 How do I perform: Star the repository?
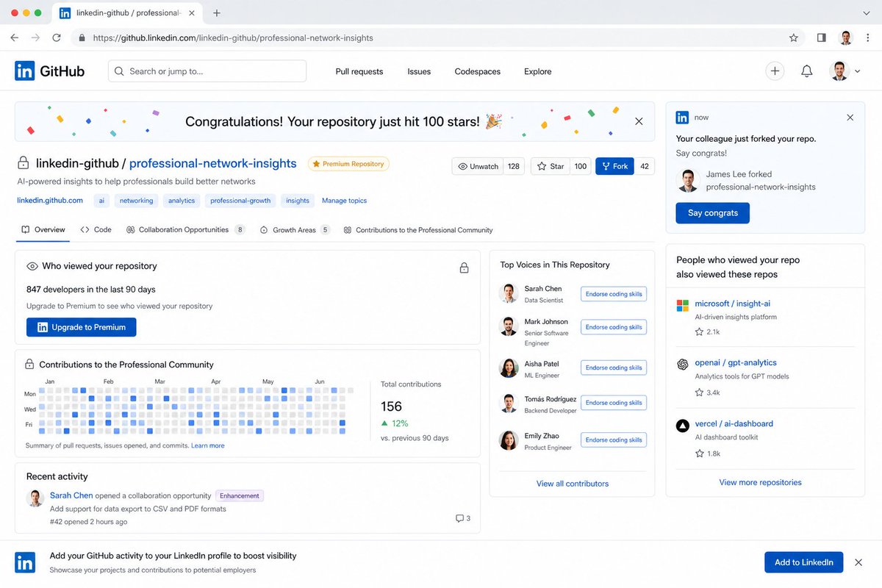click(x=551, y=166)
